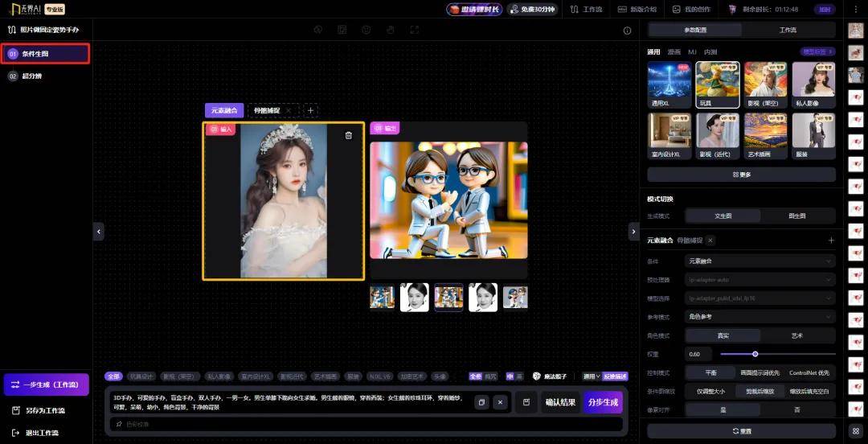Collapse the left sidebar with arrow icon
The width and height of the screenshot is (868, 444).
99,232
